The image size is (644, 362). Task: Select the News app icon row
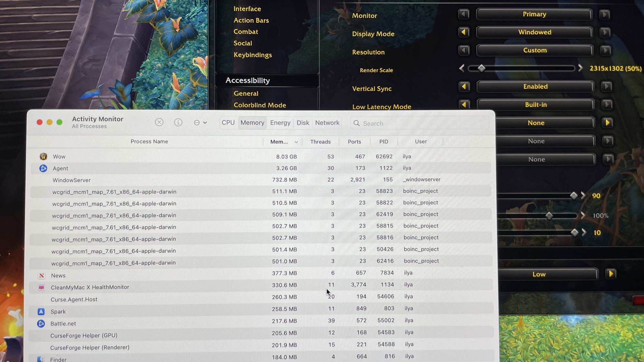click(42, 275)
